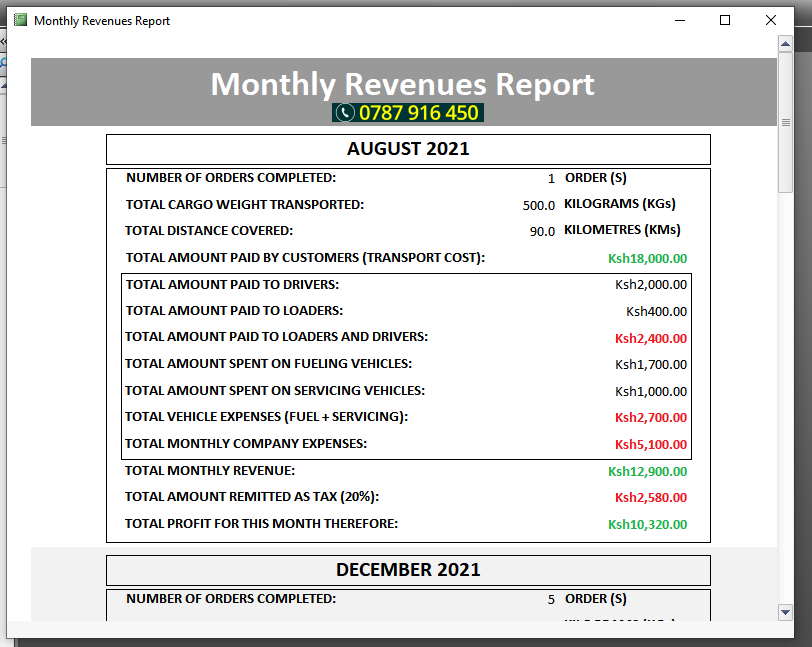Screen dimensions: 812x647
Task: Click the green report icon in title bar
Action: pos(20,20)
